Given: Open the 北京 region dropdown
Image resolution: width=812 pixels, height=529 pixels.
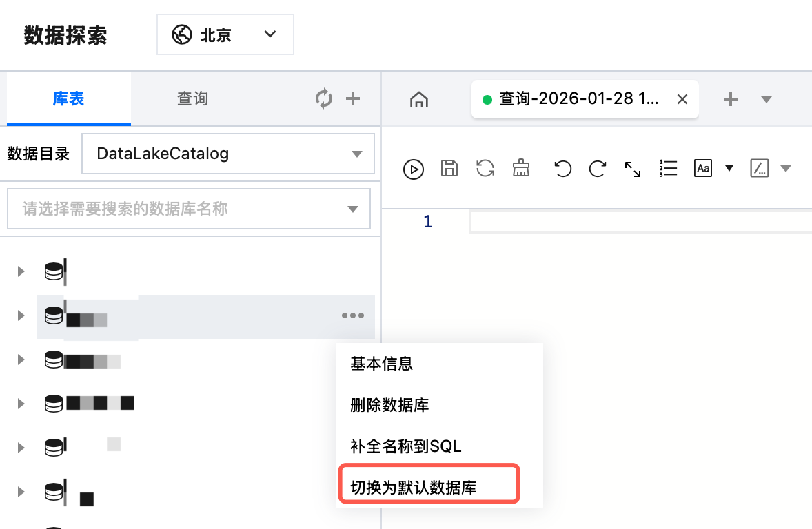Looking at the screenshot, I should click(x=225, y=34).
